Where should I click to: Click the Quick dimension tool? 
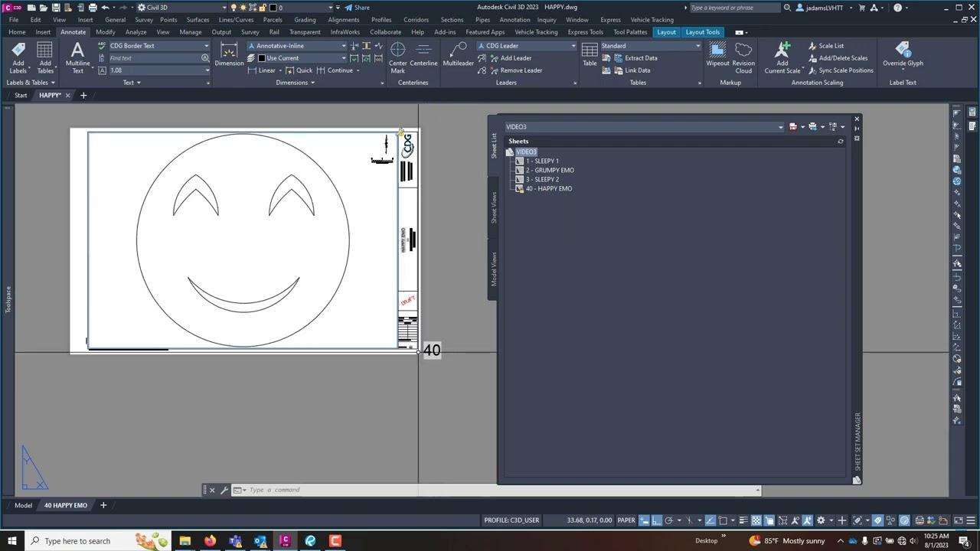point(299,70)
